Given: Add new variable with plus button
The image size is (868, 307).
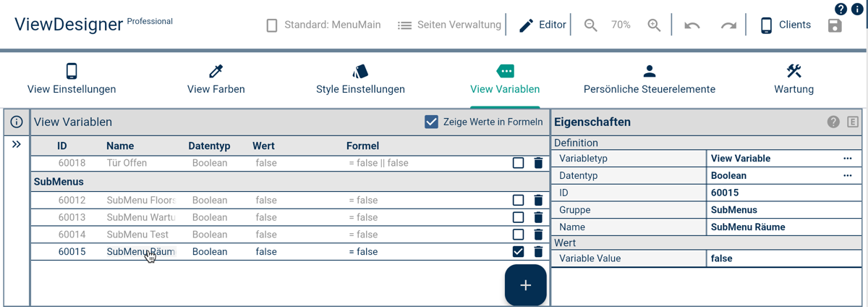Looking at the screenshot, I should pos(525,285).
